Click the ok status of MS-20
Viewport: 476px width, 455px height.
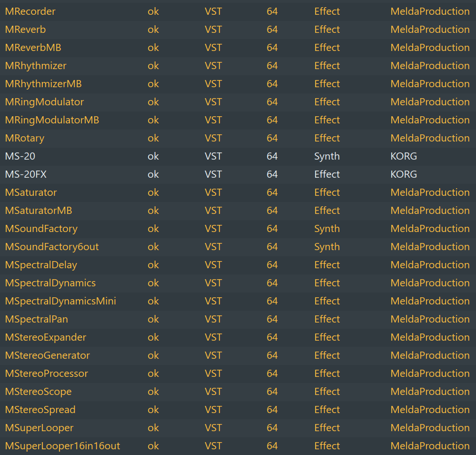click(x=153, y=156)
